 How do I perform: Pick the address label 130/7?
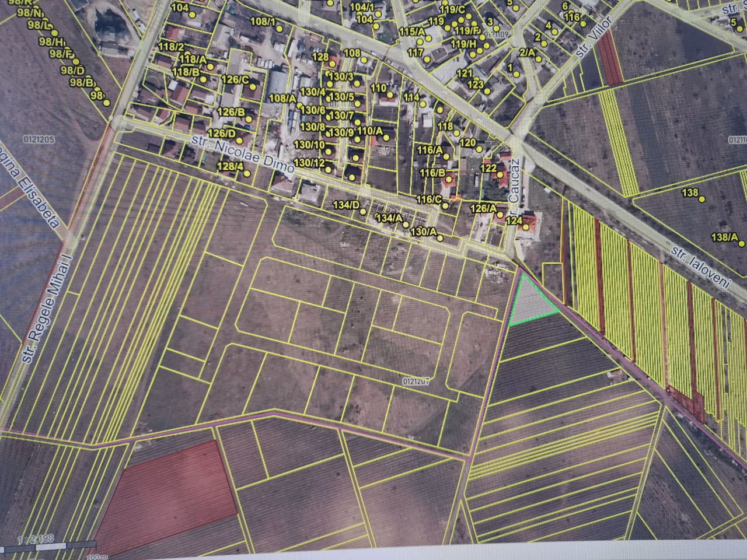pyautogui.click(x=342, y=115)
